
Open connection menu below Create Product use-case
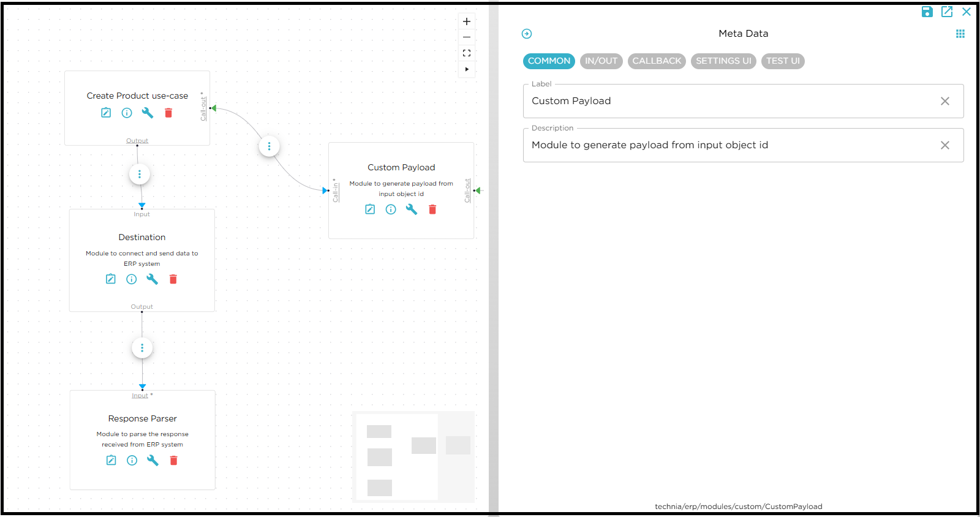pyautogui.click(x=140, y=175)
